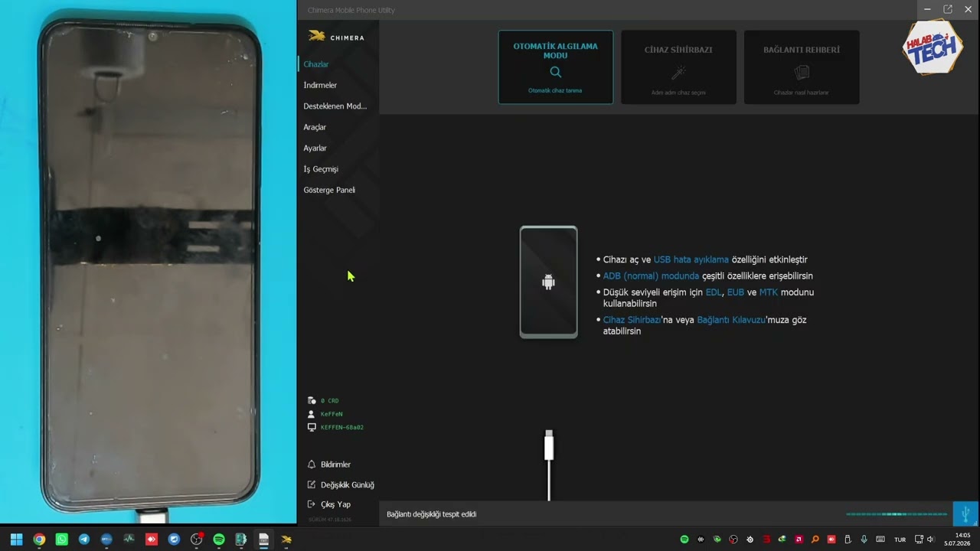Open Değişiklik Günlüğü changelog
Image resolution: width=980 pixels, height=551 pixels.
click(348, 484)
